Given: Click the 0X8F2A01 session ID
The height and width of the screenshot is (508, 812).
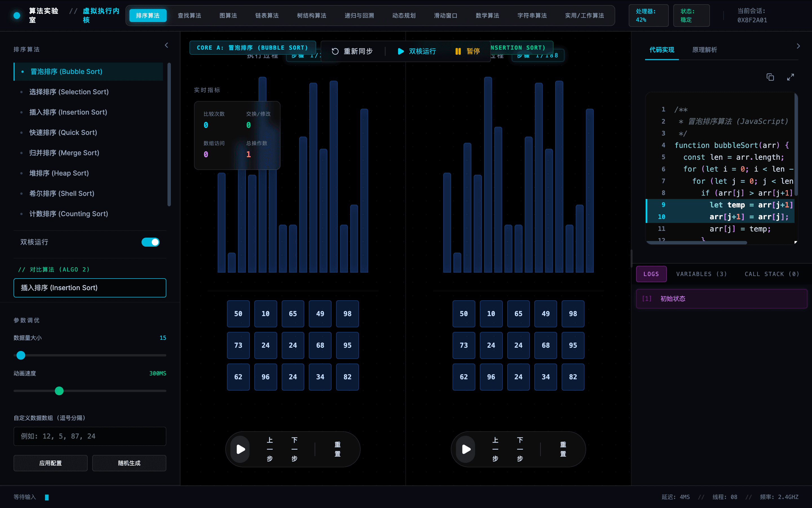Looking at the screenshot, I should (752, 20).
